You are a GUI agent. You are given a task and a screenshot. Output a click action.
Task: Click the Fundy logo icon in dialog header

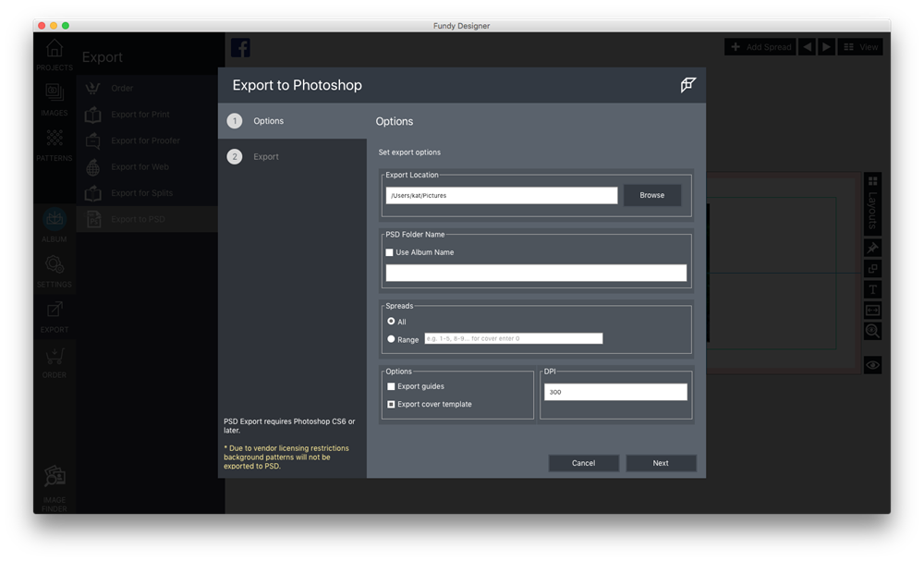687,85
